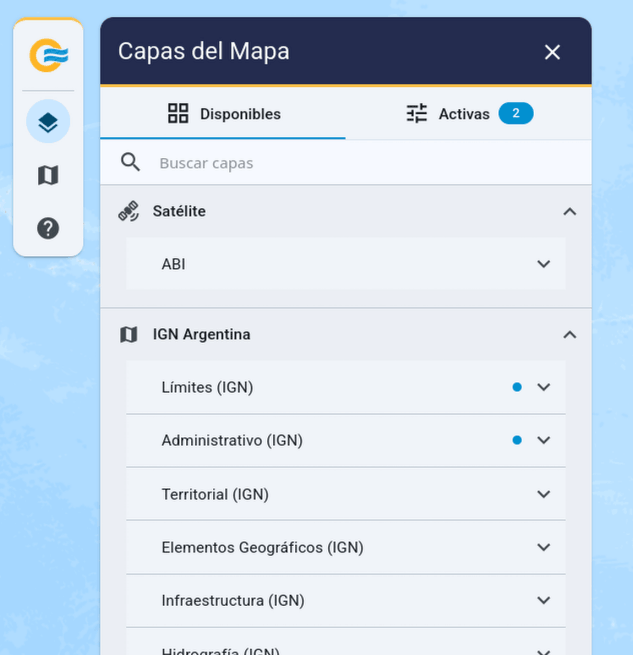
Task: Expand the Límites (IGN) group
Action: [544, 387]
